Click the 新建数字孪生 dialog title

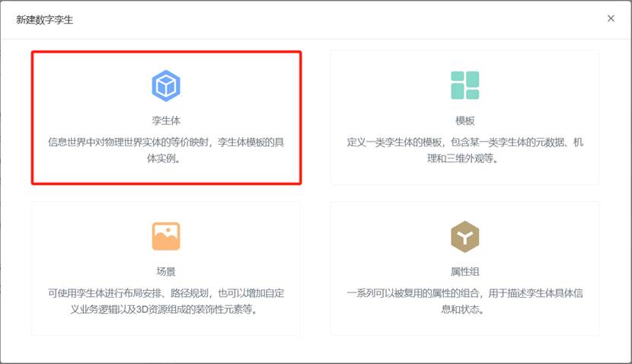tap(45, 20)
